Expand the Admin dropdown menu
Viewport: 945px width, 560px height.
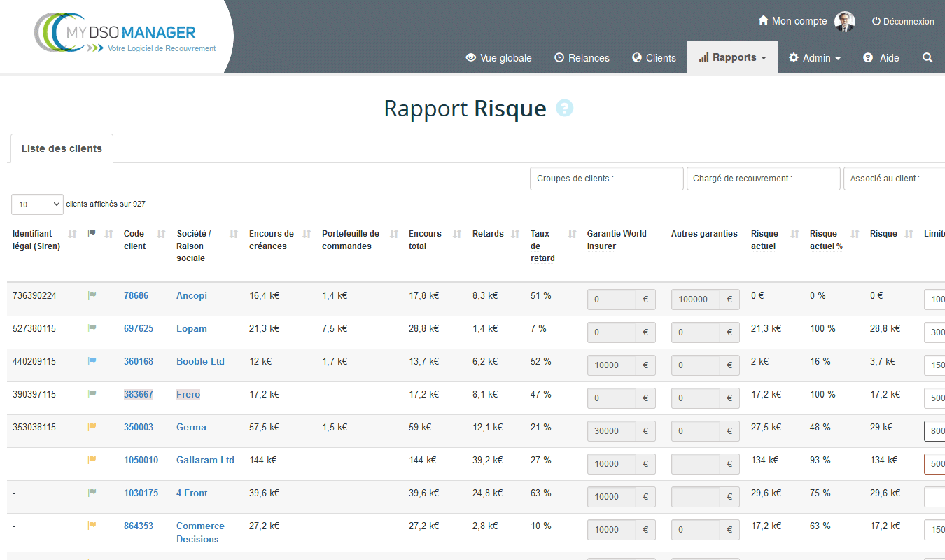coord(815,58)
